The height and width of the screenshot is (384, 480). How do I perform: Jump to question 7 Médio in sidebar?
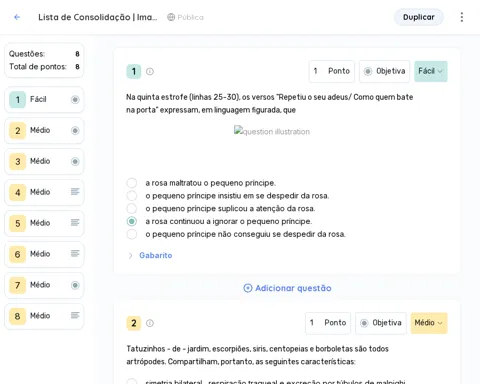(44, 285)
